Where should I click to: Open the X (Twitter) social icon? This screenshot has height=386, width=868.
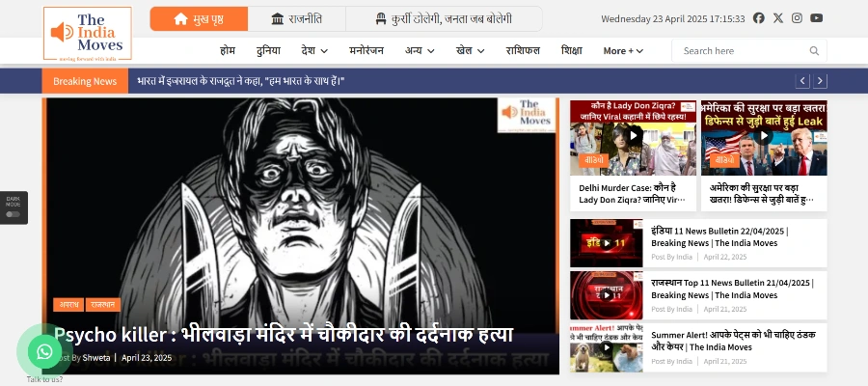click(x=777, y=18)
